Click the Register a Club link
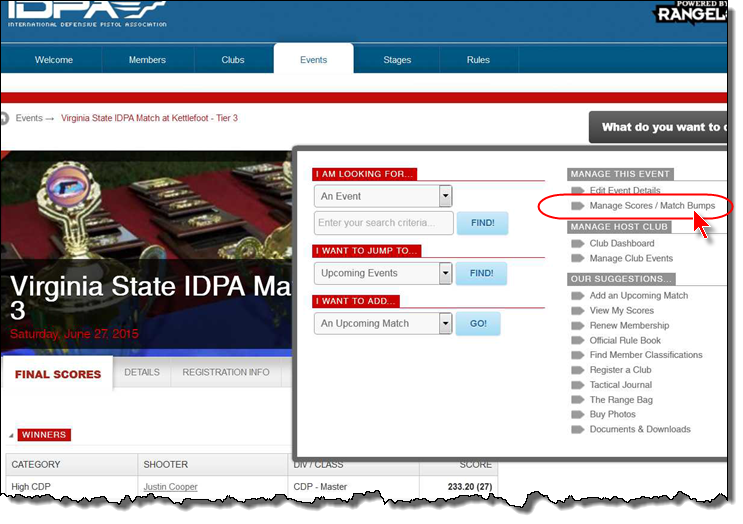Screen dimensions: 743x524 (620, 370)
